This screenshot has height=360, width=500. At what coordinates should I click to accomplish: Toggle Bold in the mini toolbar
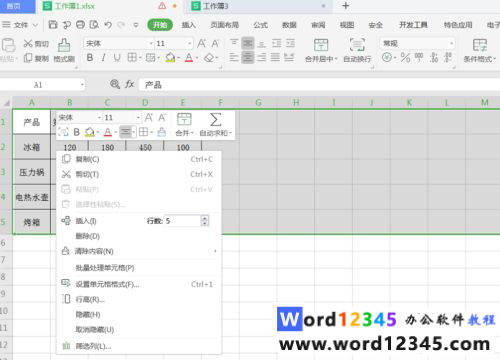[x=76, y=132]
